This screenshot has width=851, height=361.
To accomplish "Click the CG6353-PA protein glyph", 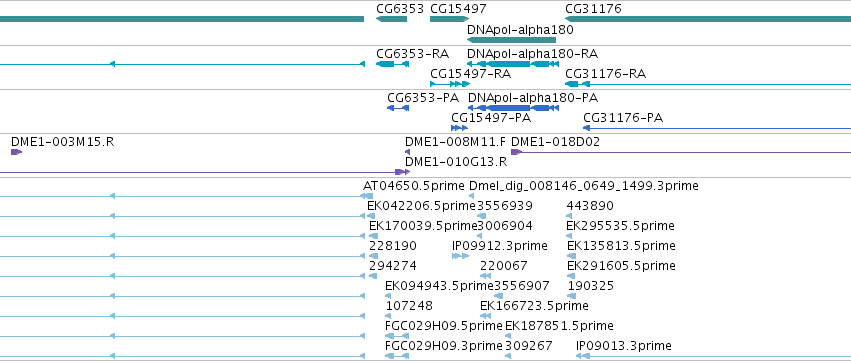I will click(x=398, y=108).
